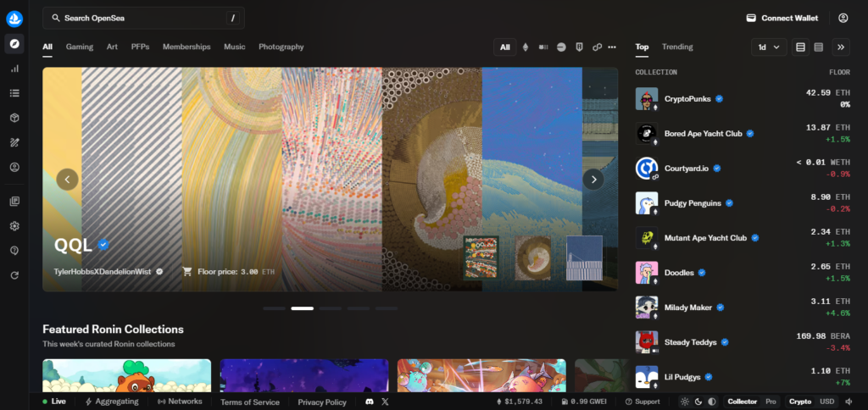This screenshot has width=868, height=410.
Task: Filter by the chain icon right of Ethereum
Action: (x=543, y=47)
